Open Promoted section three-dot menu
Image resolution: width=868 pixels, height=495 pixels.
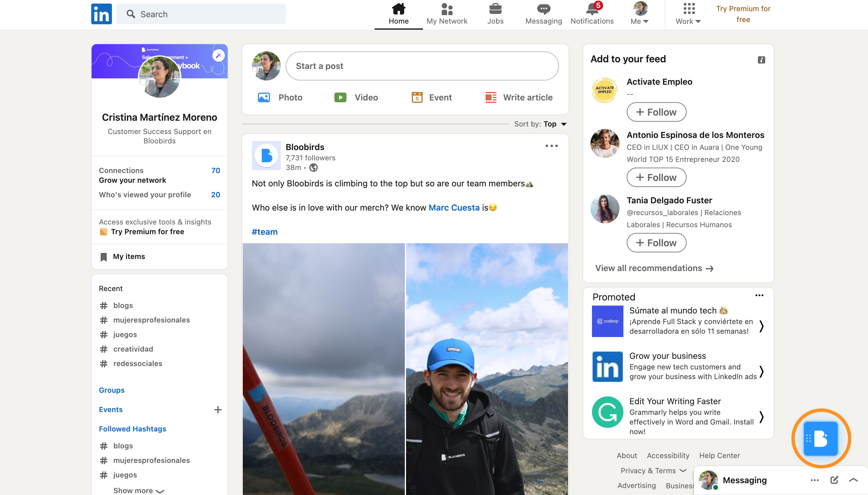point(759,295)
